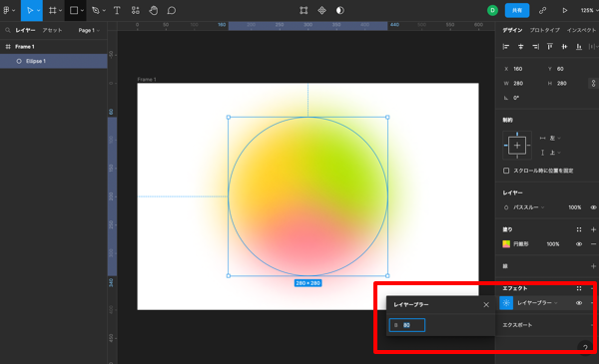Switch to the インスペクト tab

point(581,30)
